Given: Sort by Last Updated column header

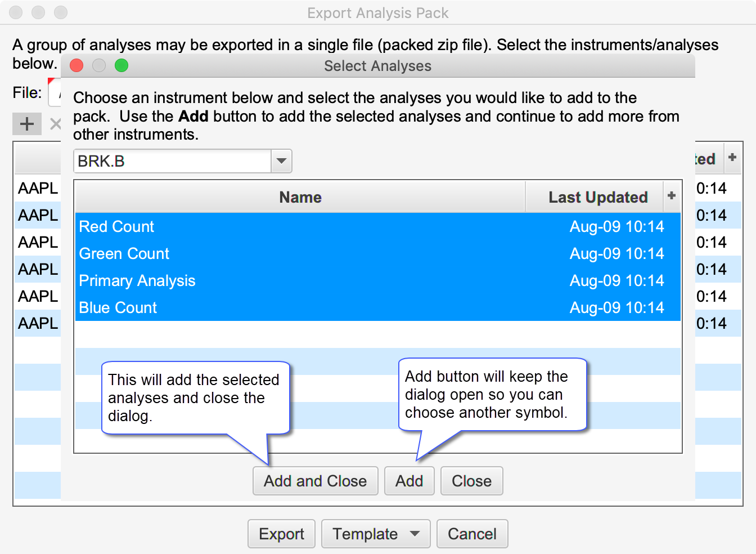Looking at the screenshot, I should pyautogui.click(x=597, y=197).
